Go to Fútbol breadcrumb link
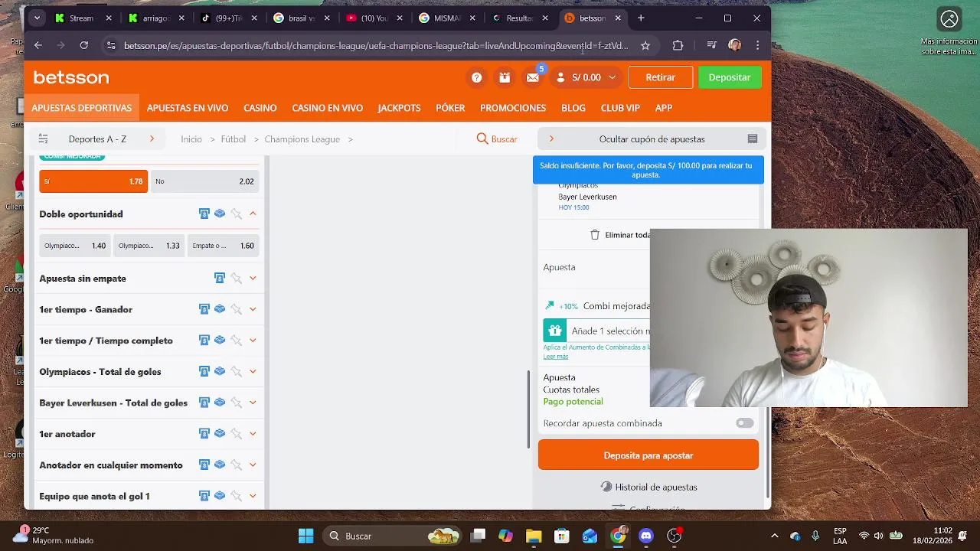980x551 pixels. tap(234, 139)
